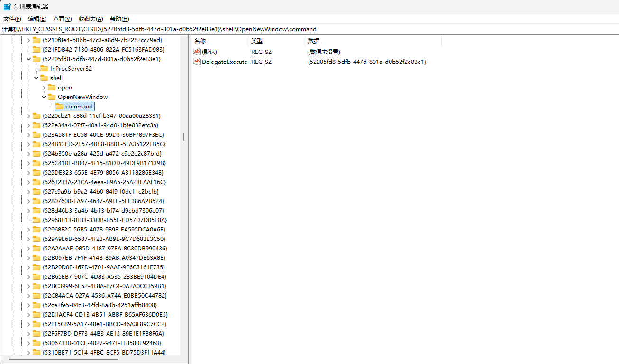The height and width of the screenshot is (364, 619).
Task: Select tree key {53067330-01CE-4027-947F-FF8580E92463}
Action: pyautogui.click(x=102, y=343)
